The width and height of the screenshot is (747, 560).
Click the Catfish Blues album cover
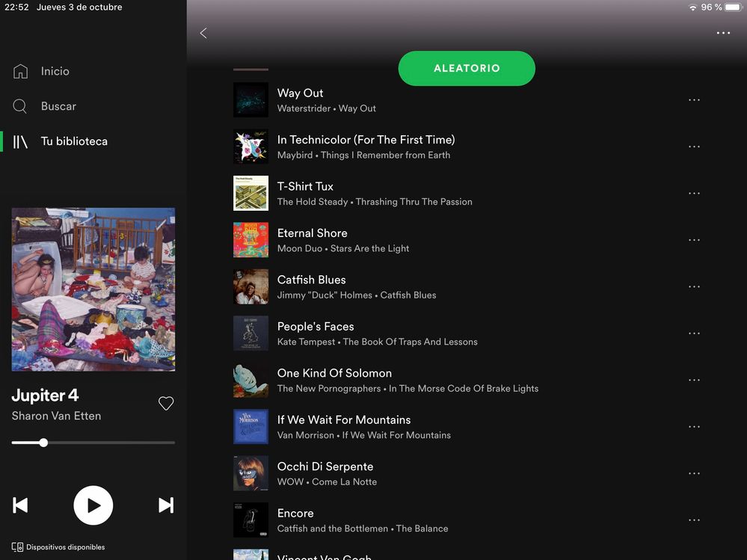tap(250, 286)
